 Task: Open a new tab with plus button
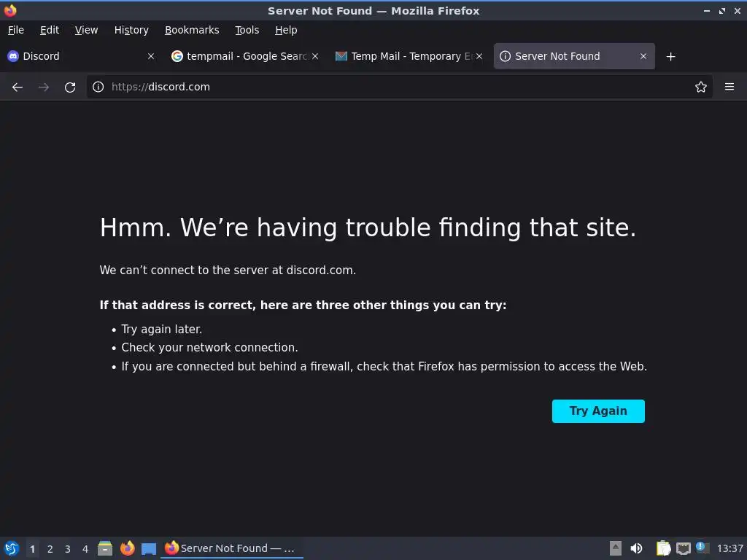[671, 57]
